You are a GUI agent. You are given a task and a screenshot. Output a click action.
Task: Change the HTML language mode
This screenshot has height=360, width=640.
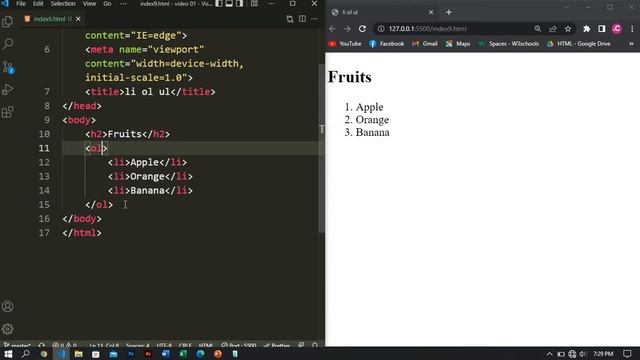click(x=206, y=345)
